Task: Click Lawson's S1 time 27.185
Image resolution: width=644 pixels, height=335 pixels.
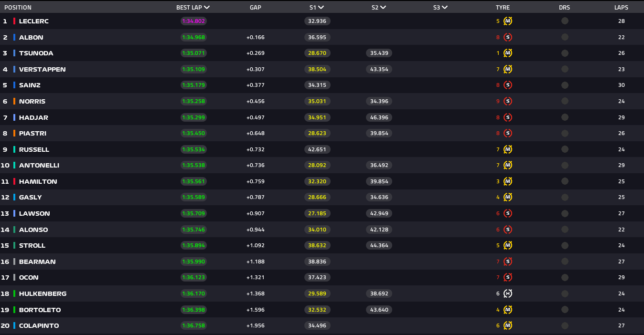Action: click(x=317, y=213)
